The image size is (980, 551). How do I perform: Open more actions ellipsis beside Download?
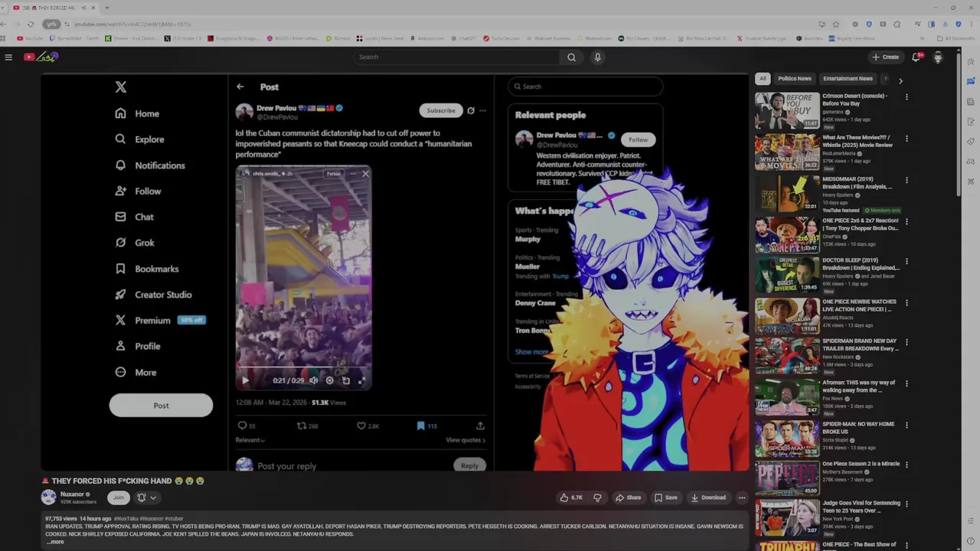741,497
